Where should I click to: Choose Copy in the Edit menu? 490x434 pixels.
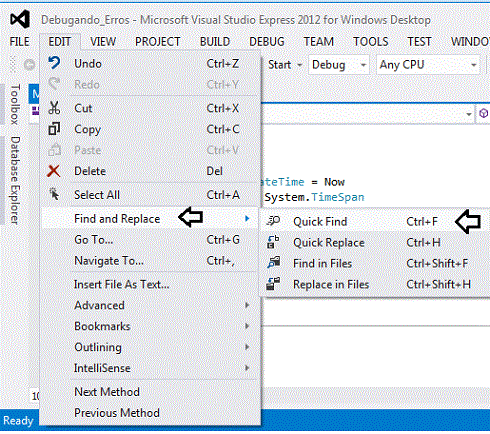coord(150,129)
